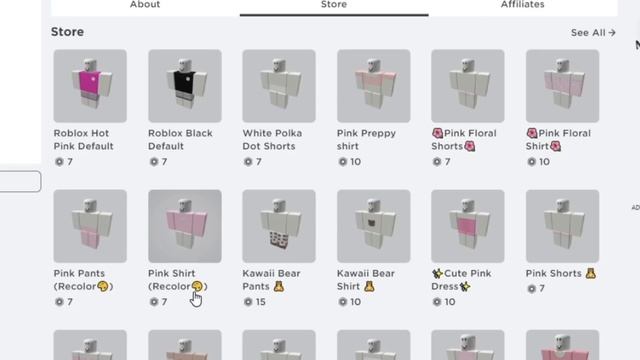The image size is (640, 360).
Task: Open the Pink Shorts item thumbnail
Action: [x=562, y=226]
